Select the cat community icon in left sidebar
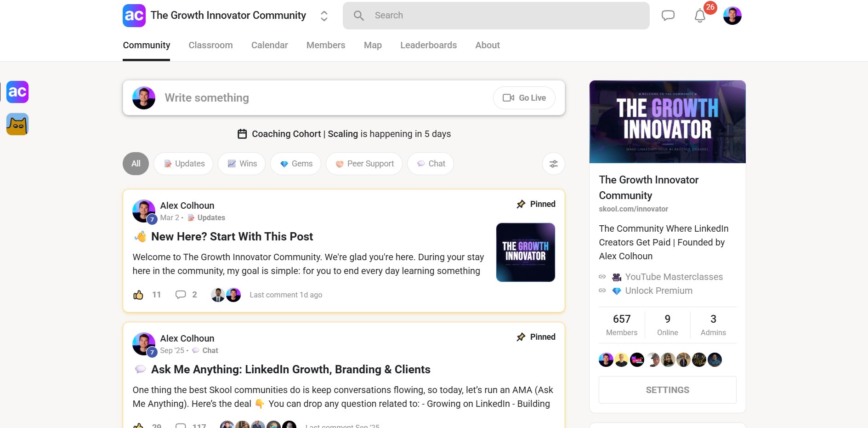The height and width of the screenshot is (428, 868). pyautogui.click(x=17, y=124)
